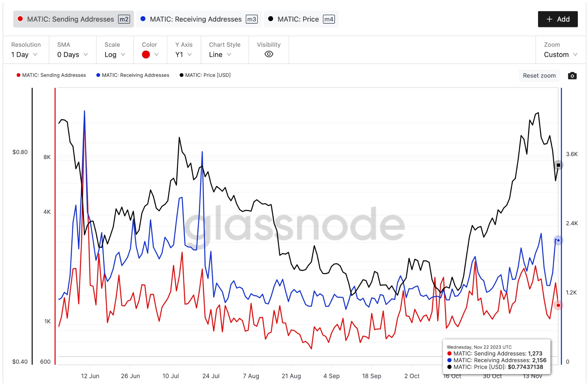Click blue dot on Receiving Addresses tab
Viewport: 588px width, 387px height.
[143, 19]
